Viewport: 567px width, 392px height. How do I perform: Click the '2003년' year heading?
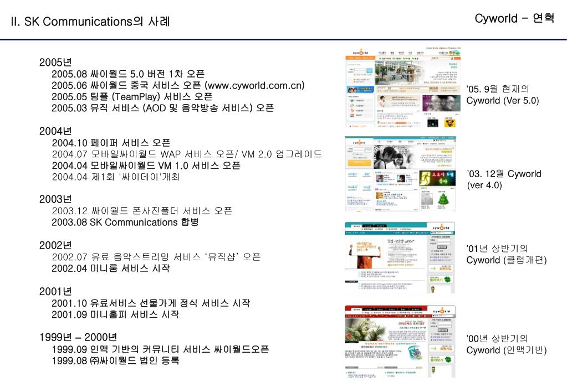point(55,199)
